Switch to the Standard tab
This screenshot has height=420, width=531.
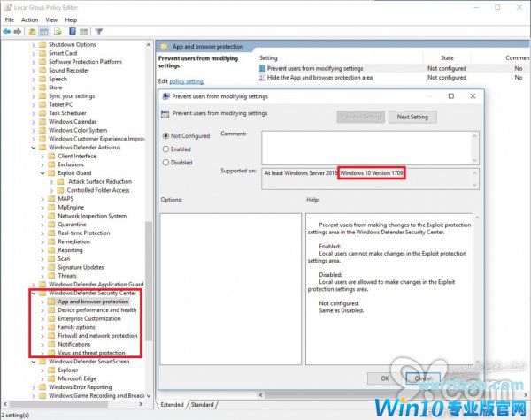pyautogui.click(x=203, y=404)
